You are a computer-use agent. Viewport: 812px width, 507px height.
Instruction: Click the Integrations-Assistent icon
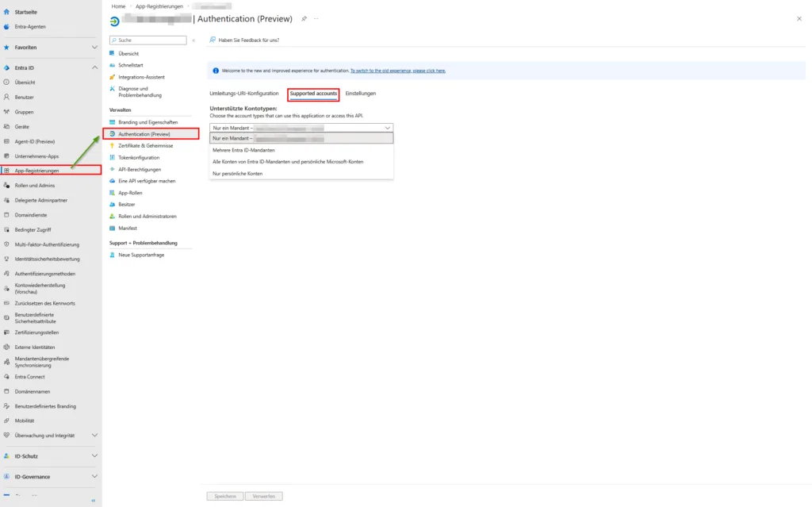click(x=113, y=77)
